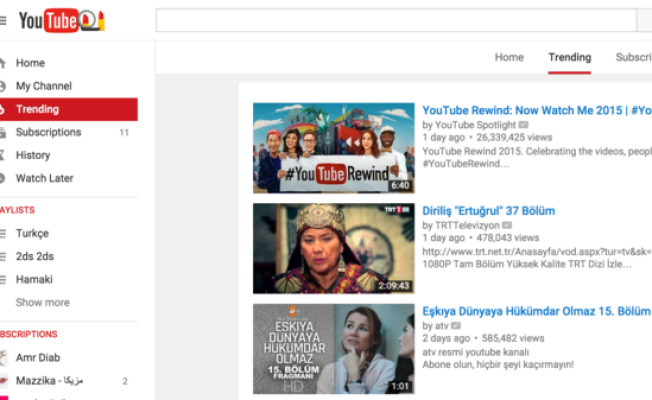The image size is (652, 400).
Task: Open the SUBSCRIPTIONS section header
Action: [x=29, y=334]
